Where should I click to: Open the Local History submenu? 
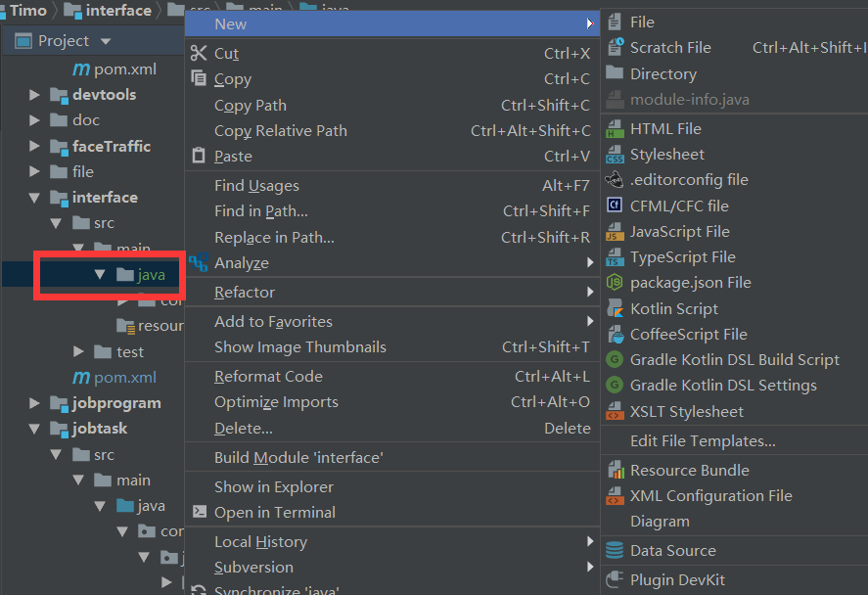click(x=392, y=541)
